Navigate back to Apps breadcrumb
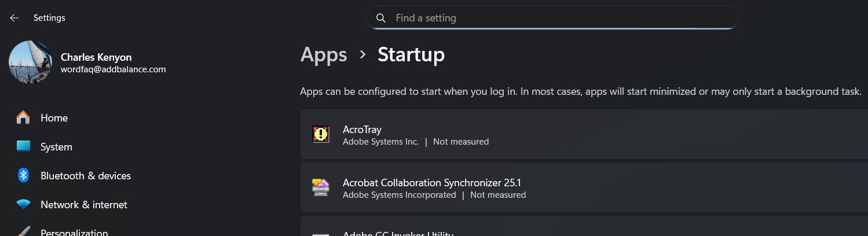 [324, 55]
